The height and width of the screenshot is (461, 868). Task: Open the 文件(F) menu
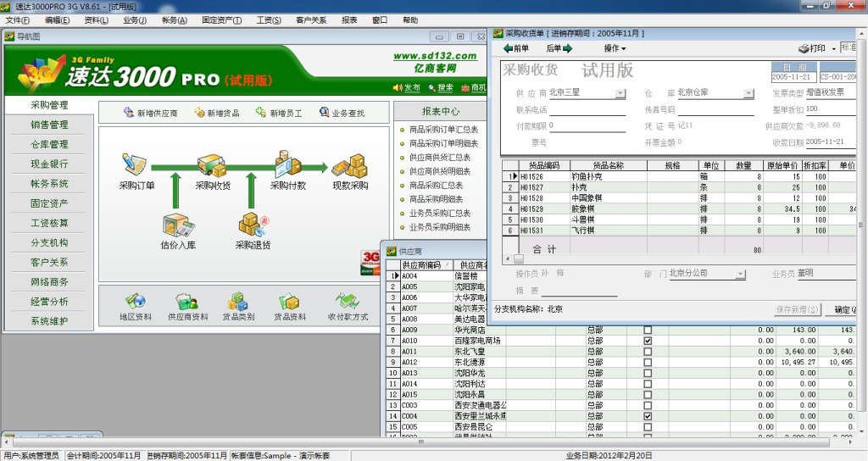tap(18, 20)
